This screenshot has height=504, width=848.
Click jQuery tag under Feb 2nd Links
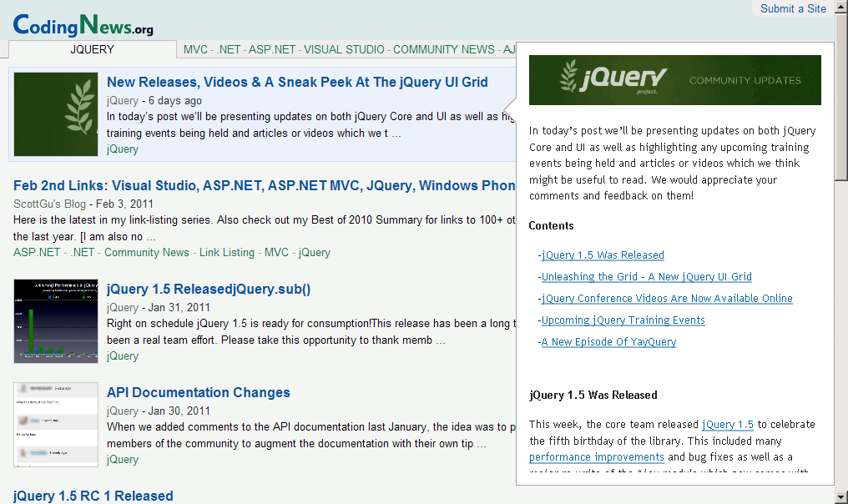314,253
